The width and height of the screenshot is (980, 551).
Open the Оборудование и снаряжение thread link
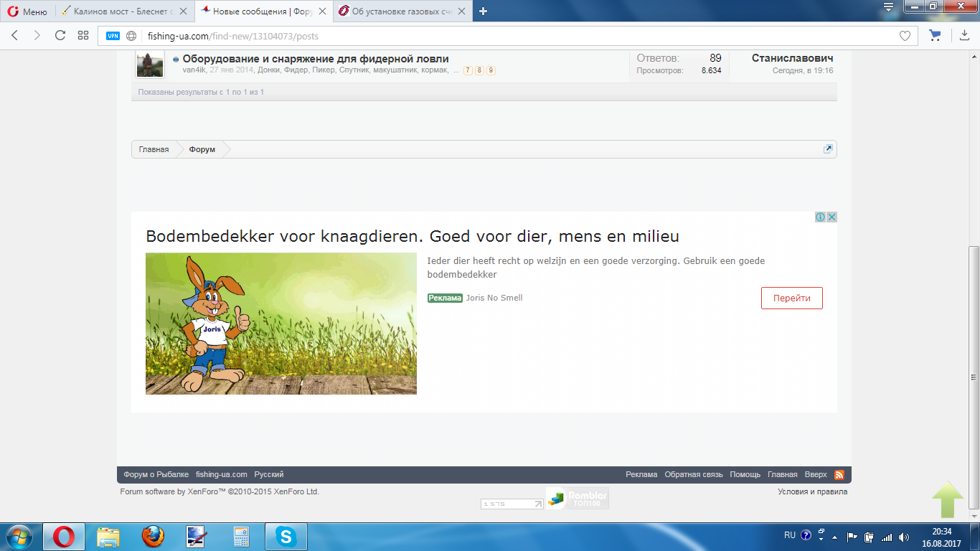point(316,59)
